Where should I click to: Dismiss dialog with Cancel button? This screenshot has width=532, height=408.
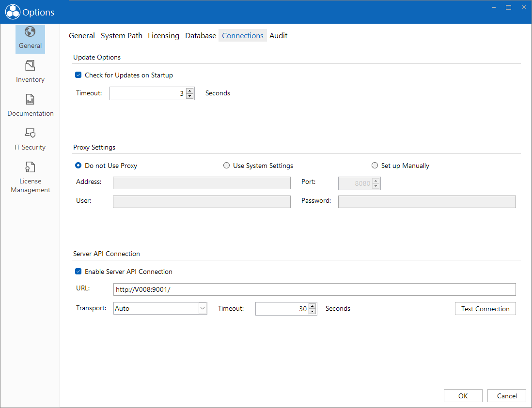pos(507,396)
